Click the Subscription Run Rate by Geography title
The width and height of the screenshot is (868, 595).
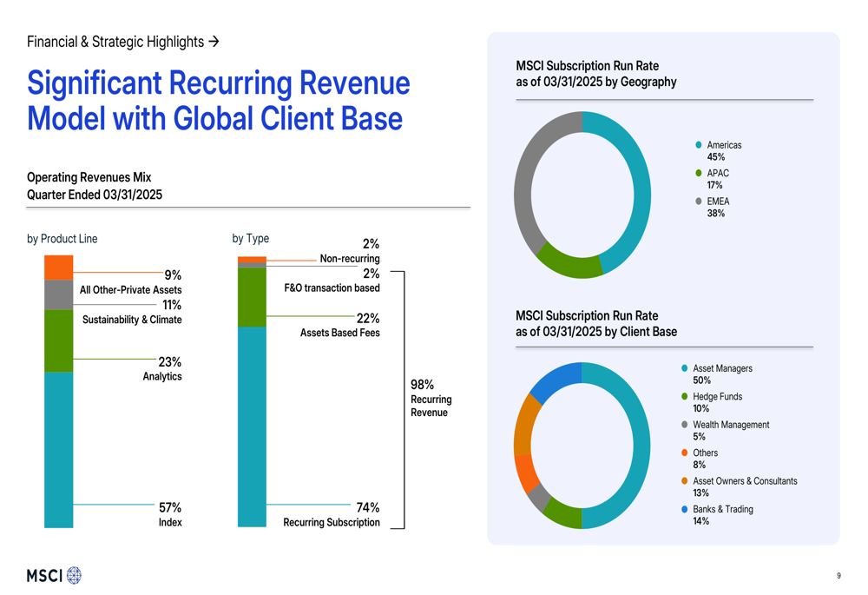[x=596, y=74]
